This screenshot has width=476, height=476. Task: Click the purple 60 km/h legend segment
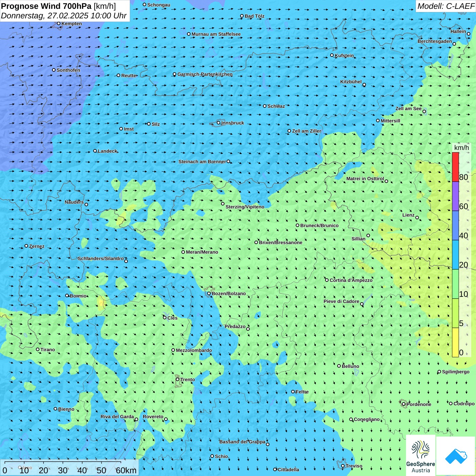pos(455,196)
